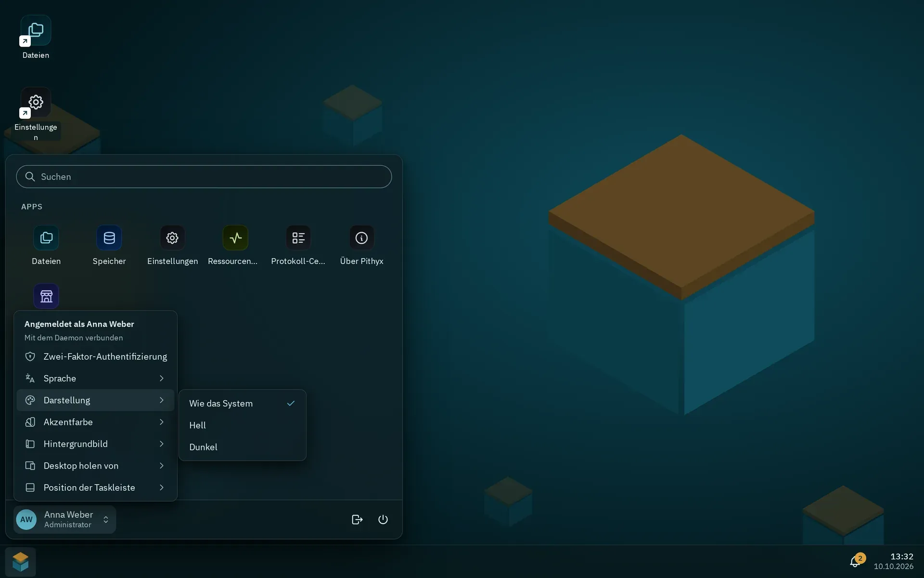Launch the Ressourcen monitor app
Screen dimensions: 924x578
(235, 238)
